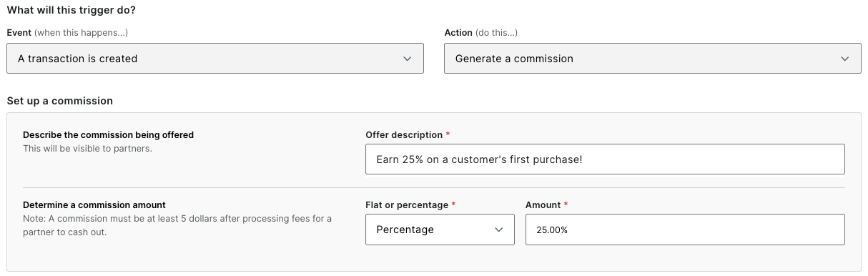
Task: Click the Offer description input field
Action: 605,159
